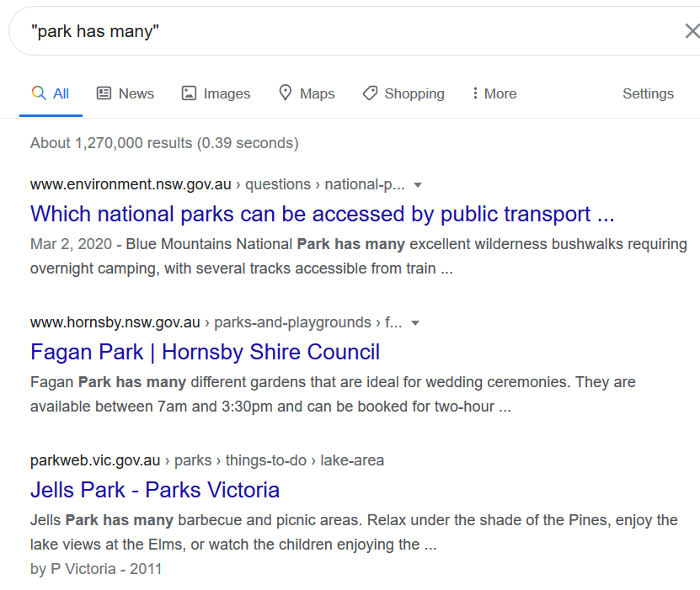The width and height of the screenshot is (700, 590).
Task: Click the Maps tab pin icon
Action: click(x=286, y=93)
